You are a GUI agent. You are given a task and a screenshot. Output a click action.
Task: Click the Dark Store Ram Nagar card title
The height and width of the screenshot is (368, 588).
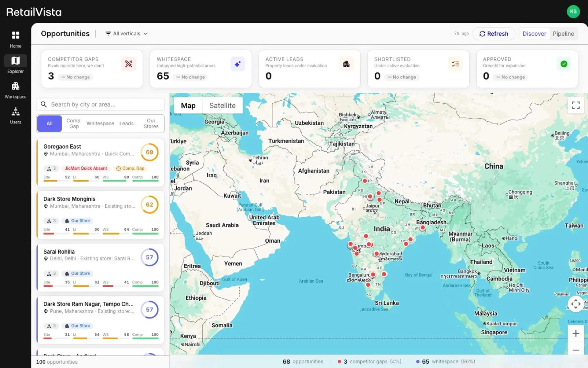(x=88, y=304)
